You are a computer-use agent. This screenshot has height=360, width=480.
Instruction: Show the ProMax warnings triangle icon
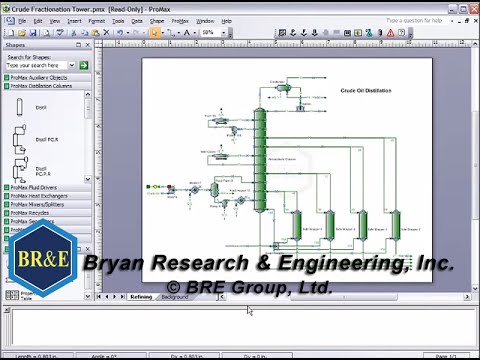tap(390, 33)
